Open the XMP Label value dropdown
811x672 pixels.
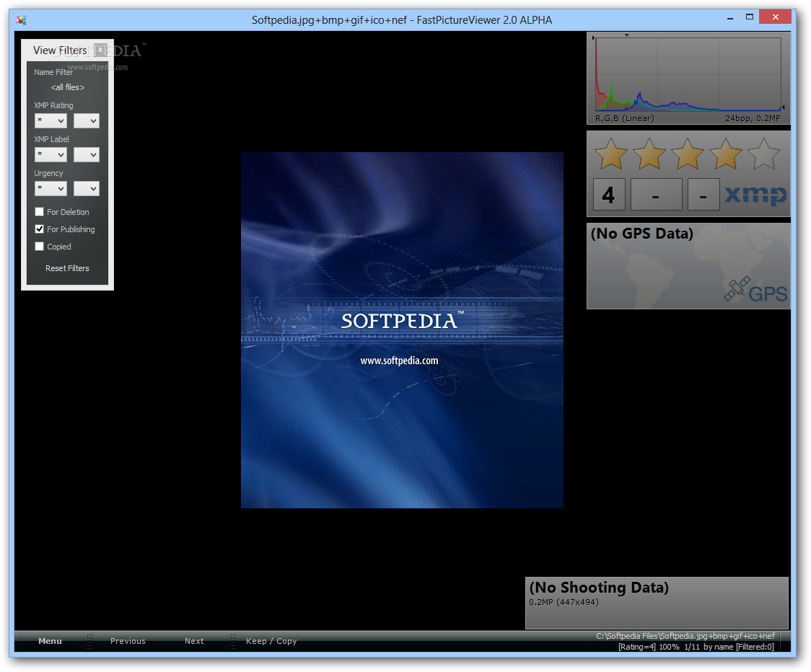click(x=87, y=154)
